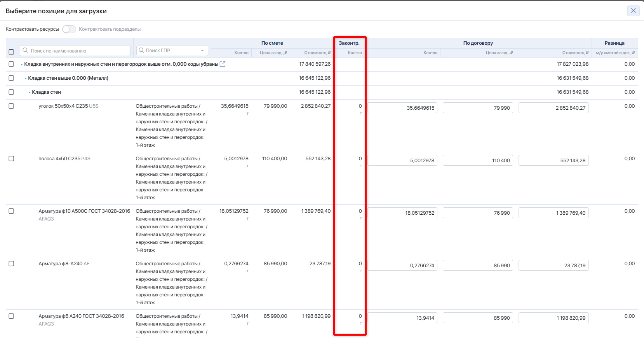Screen dimensions: 644x338
Task: Click the Контрактовать подразделы label
Action: [x=110, y=29]
